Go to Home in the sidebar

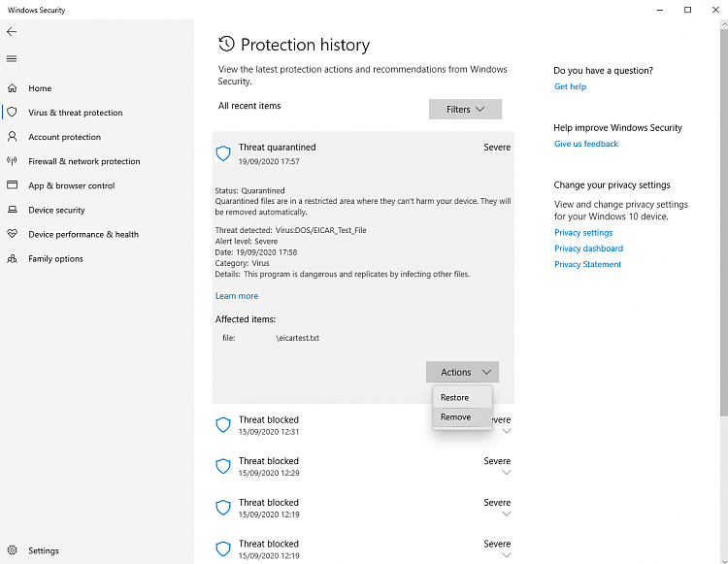40,88
